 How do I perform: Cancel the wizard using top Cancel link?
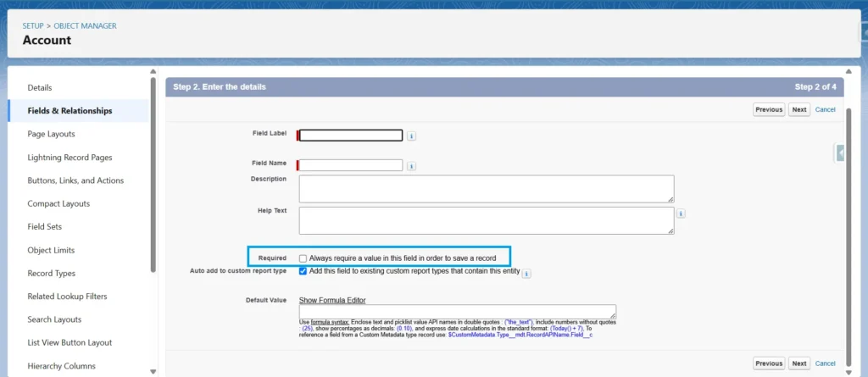coord(825,109)
